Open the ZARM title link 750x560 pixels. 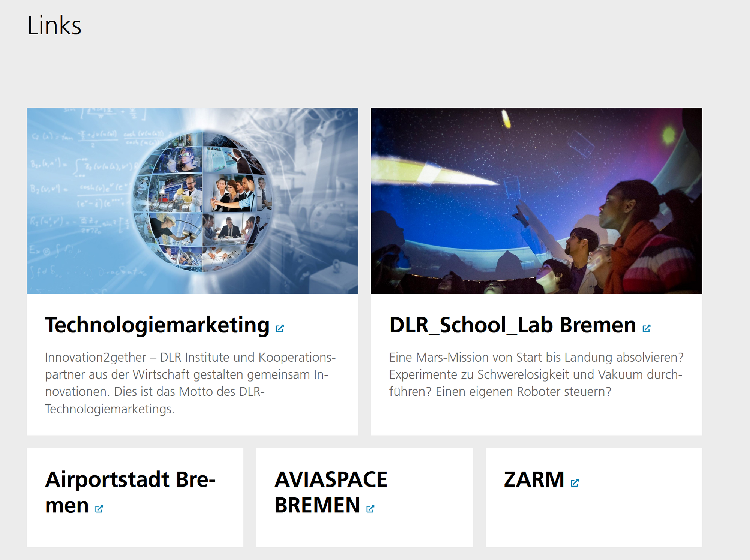point(534,479)
